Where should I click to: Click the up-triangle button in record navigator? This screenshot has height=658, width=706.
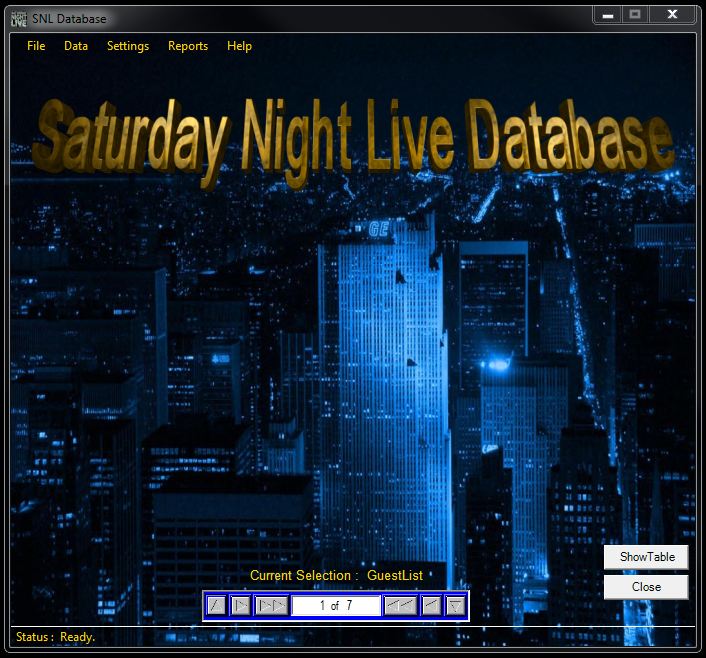click(216, 605)
